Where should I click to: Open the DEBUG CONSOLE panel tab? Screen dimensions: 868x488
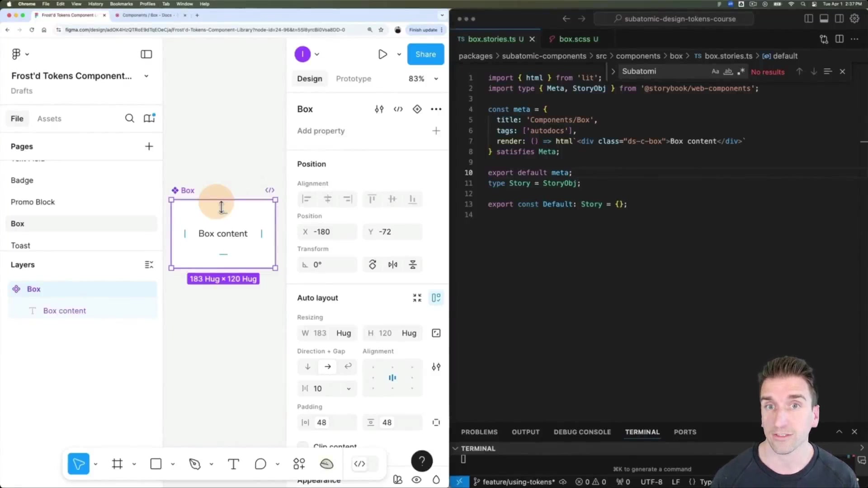point(582,432)
